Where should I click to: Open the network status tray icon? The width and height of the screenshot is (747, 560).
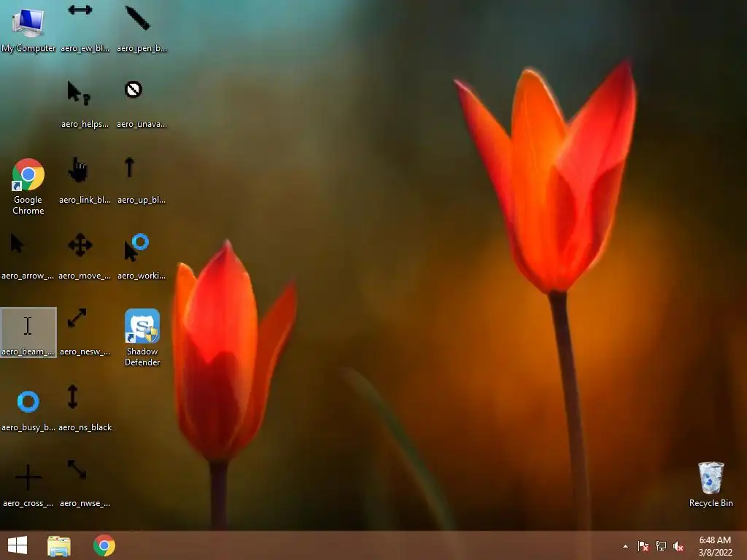click(661, 546)
